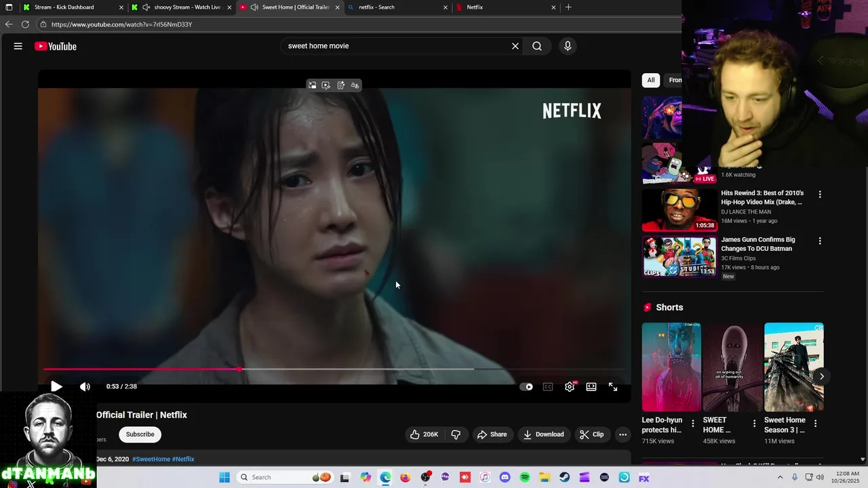Image resolution: width=868 pixels, height=488 pixels.
Task: Select the All filter chip
Action: click(651, 80)
